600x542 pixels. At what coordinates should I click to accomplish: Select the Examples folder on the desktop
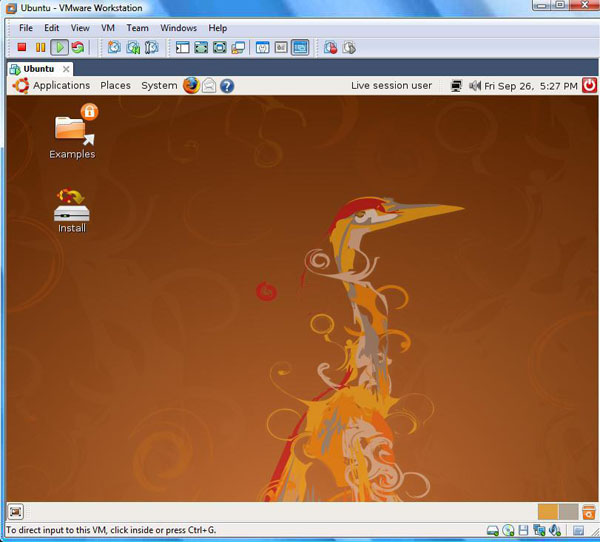coord(72,132)
